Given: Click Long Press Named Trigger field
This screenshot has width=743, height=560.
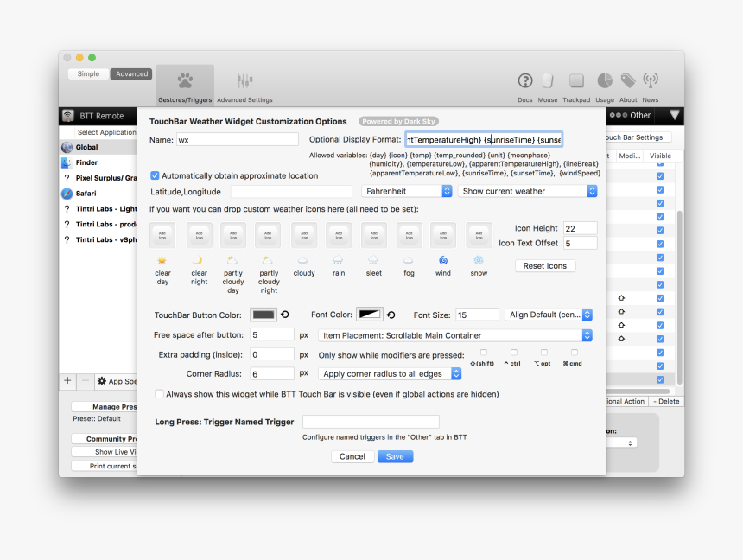Looking at the screenshot, I should click(x=371, y=422).
